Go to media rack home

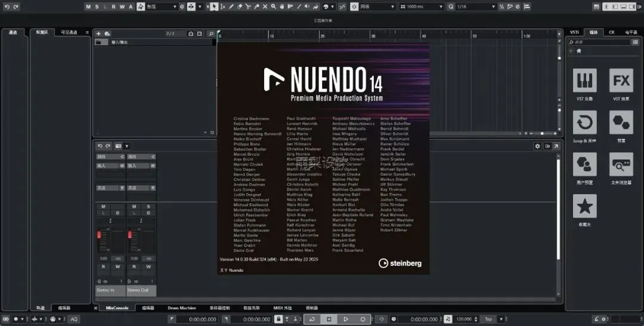tap(579, 51)
